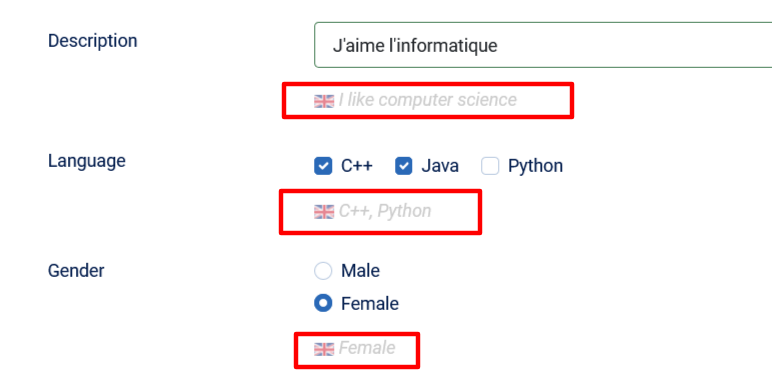Click the UK flag beside 'C++, Python'
This screenshot has width=772, height=372.
tap(323, 212)
